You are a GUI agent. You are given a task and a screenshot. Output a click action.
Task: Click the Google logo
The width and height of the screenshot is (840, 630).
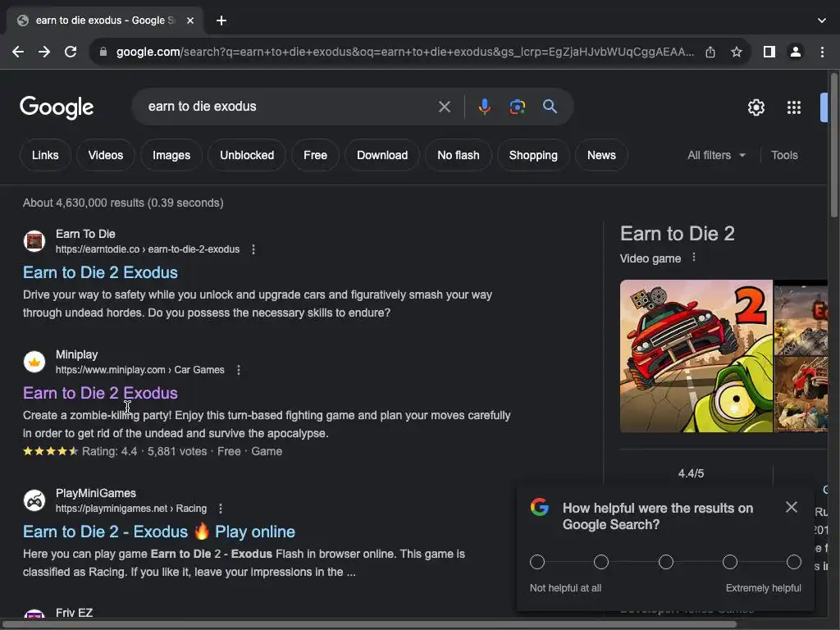[57, 107]
